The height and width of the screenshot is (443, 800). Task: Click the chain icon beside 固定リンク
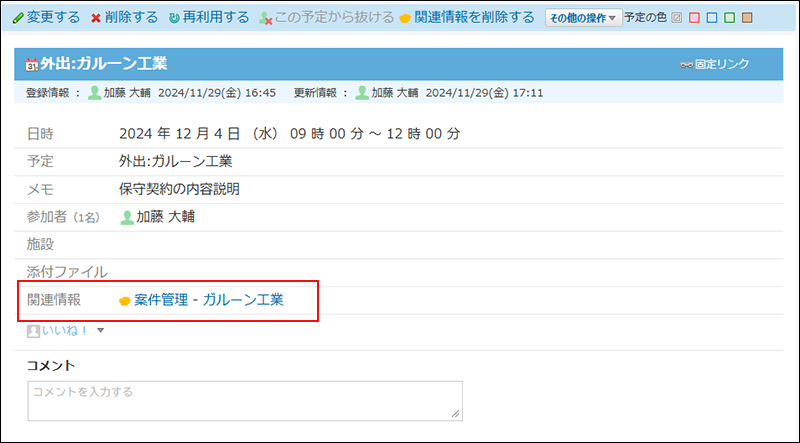686,65
